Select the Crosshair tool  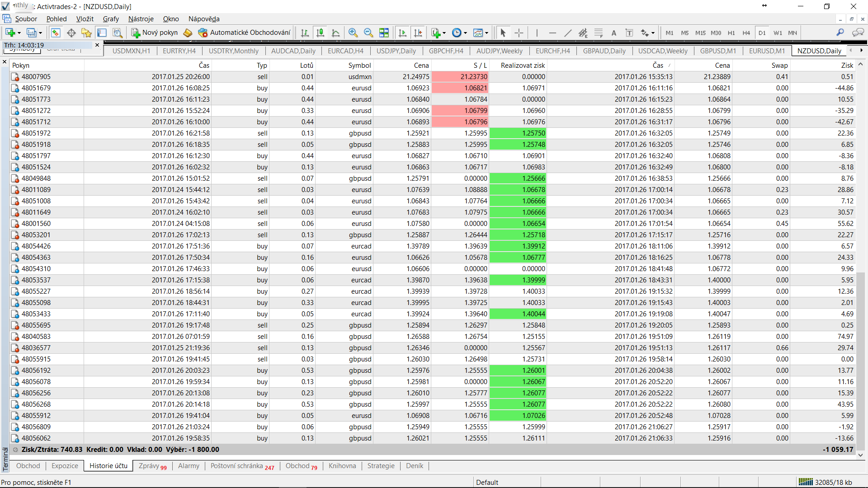pyautogui.click(x=519, y=33)
